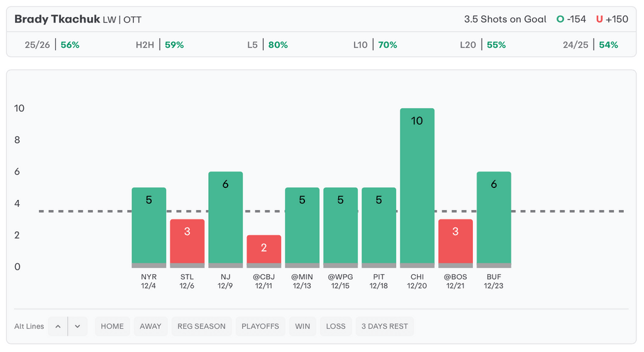This screenshot has width=644, height=352.
Task: Enable the REG SEASON filter
Action: [x=201, y=326]
